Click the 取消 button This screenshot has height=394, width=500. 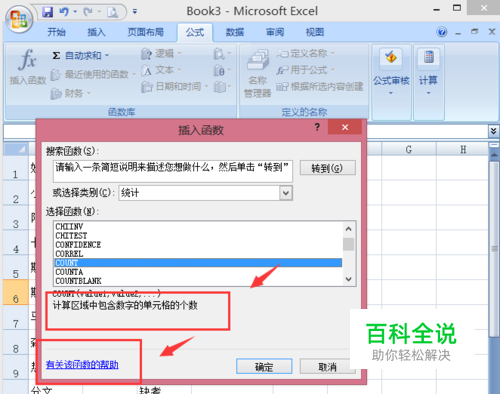click(x=327, y=367)
